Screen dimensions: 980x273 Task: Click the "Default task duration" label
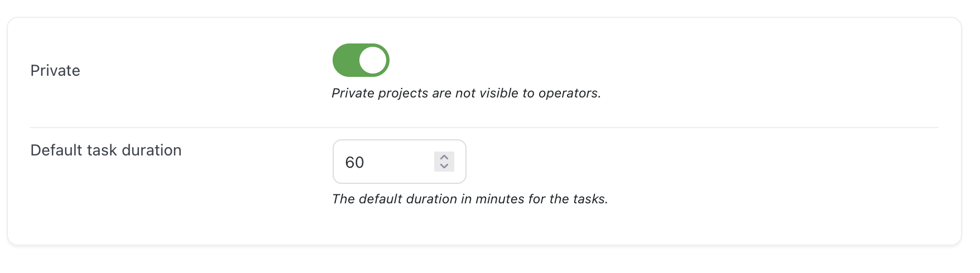pyautogui.click(x=106, y=150)
